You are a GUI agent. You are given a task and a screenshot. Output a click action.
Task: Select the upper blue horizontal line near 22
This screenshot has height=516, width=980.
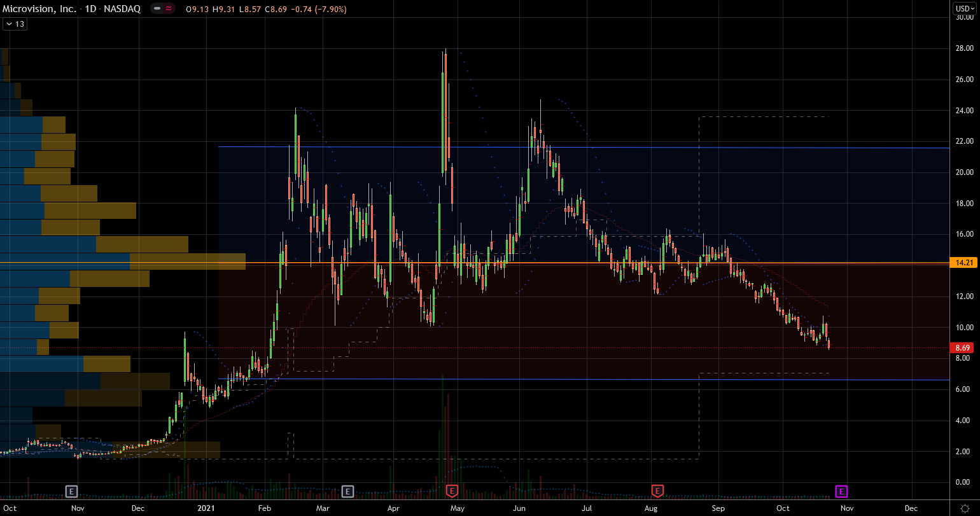(x=573, y=147)
